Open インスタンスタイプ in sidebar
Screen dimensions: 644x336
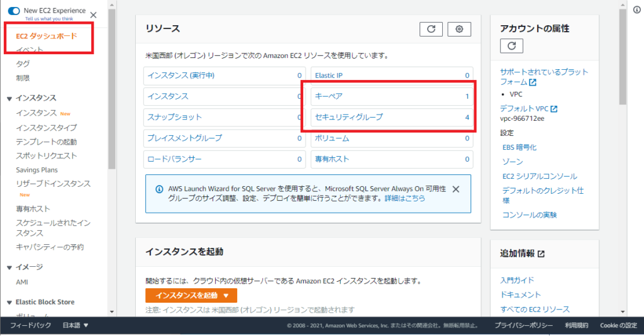click(x=46, y=128)
